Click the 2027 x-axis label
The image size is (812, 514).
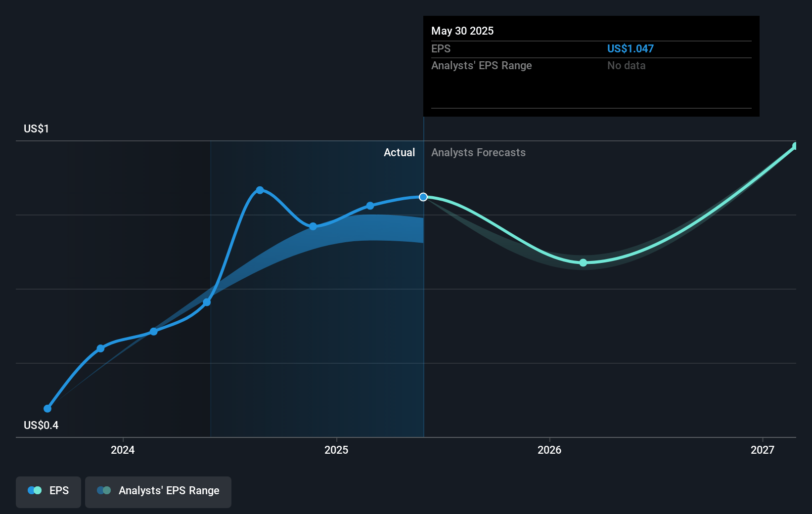(x=763, y=450)
